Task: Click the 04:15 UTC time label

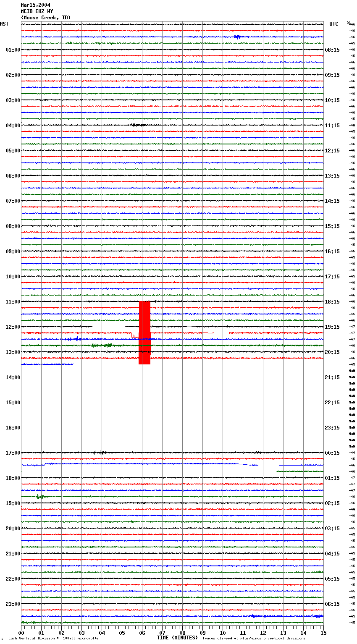Action: click(x=332, y=554)
